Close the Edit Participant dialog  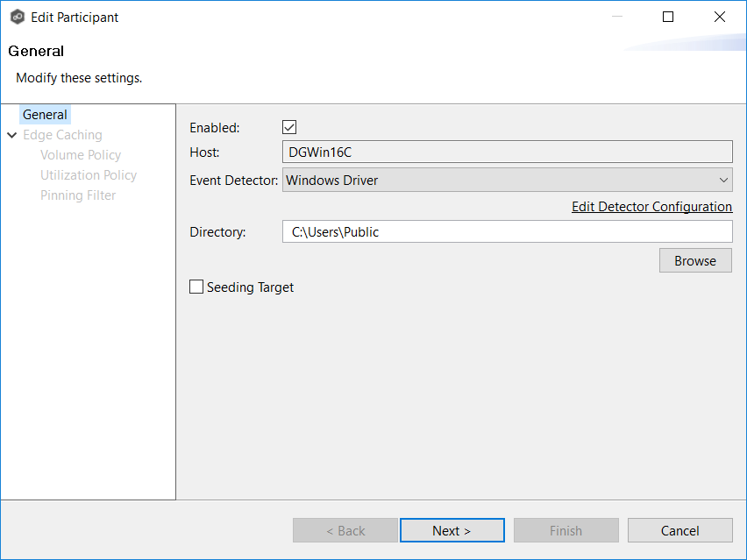coord(720,17)
